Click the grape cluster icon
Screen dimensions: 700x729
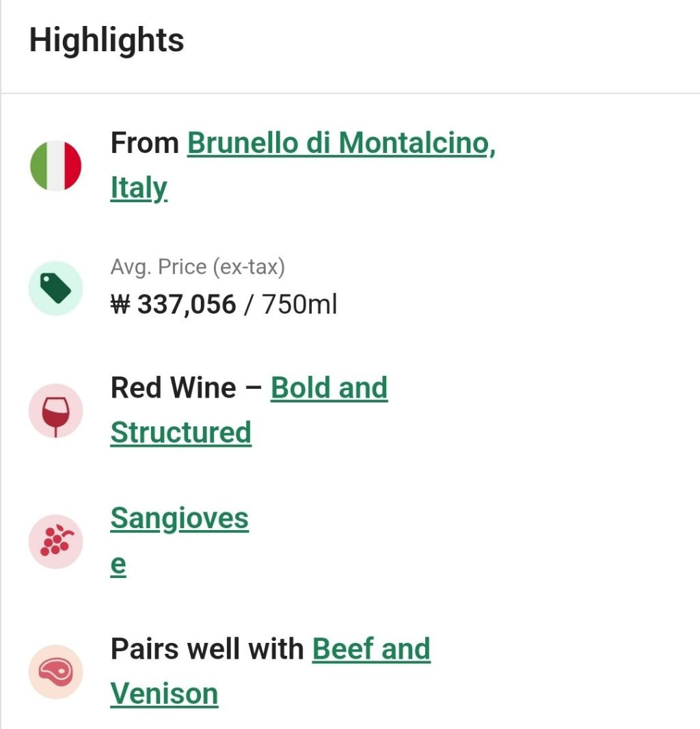tap(55, 541)
